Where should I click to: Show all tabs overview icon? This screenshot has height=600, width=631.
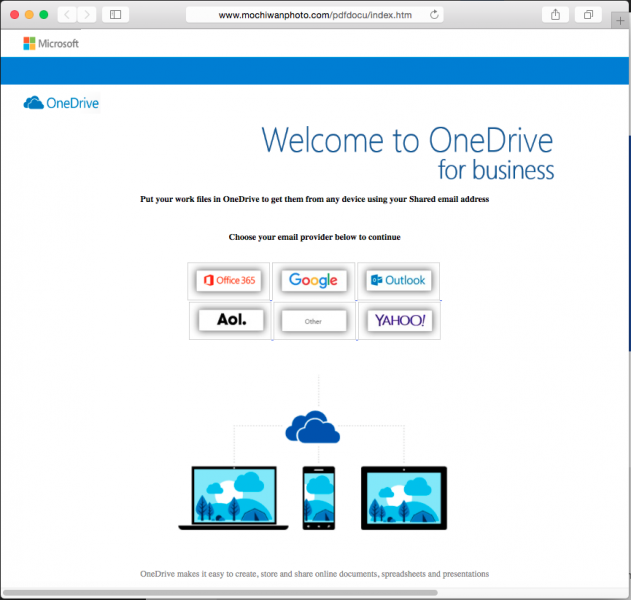point(588,15)
